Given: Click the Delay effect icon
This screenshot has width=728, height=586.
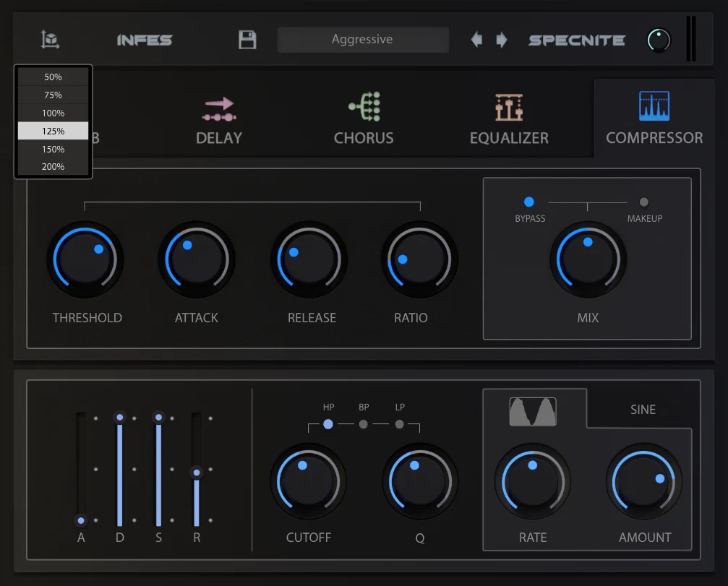Looking at the screenshot, I should (219, 109).
